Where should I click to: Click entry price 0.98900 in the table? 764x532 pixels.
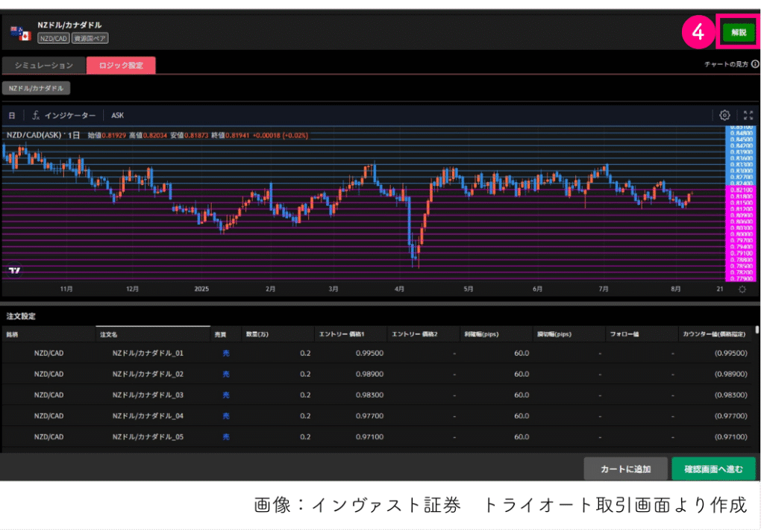coord(369,374)
